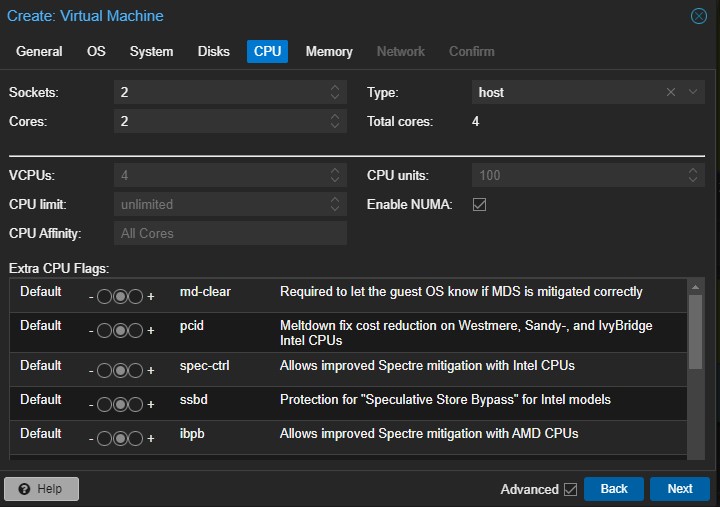Click the Cores spinner arrows
Image resolution: width=720 pixels, height=507 pixels.
(x=336, y=121)
